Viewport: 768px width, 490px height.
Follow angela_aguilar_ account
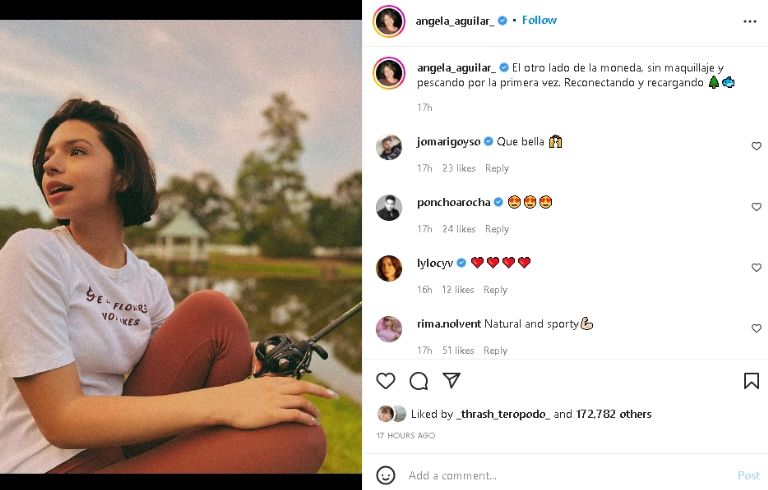point(539,20)
